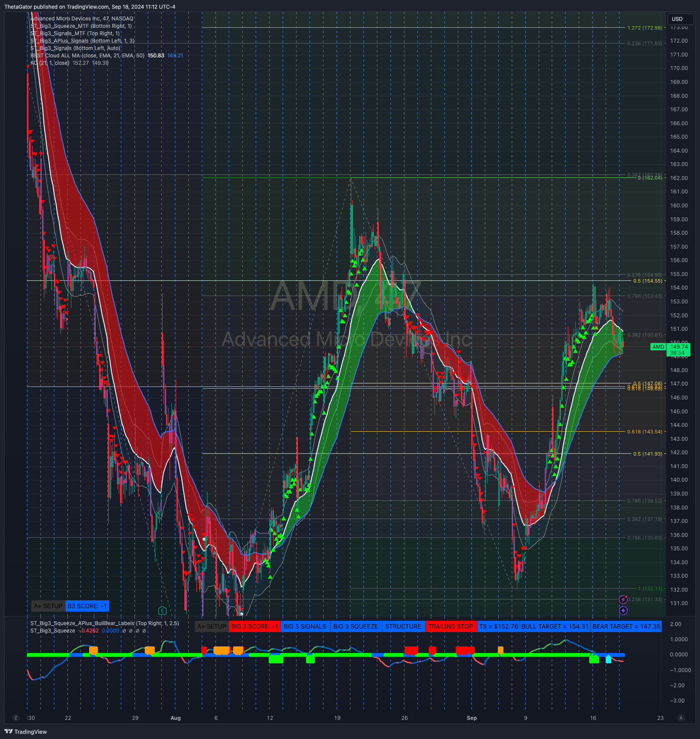Select the A+ SETUP cell beside BIG 3 SCORE
Image resolution: width=700 pixels, height=739 pixels.
[212, 626]
